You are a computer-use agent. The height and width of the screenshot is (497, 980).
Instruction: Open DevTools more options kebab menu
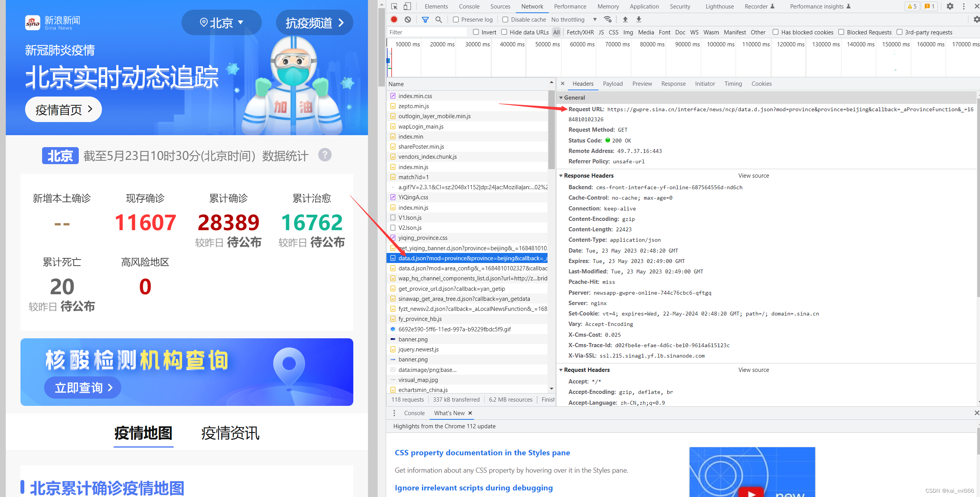(964, 7)
